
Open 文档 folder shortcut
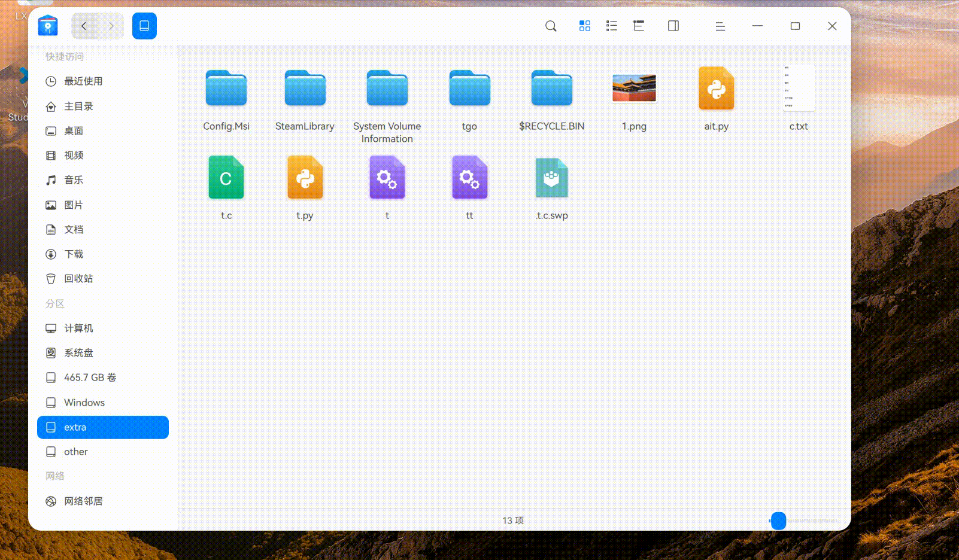[103, 229]
